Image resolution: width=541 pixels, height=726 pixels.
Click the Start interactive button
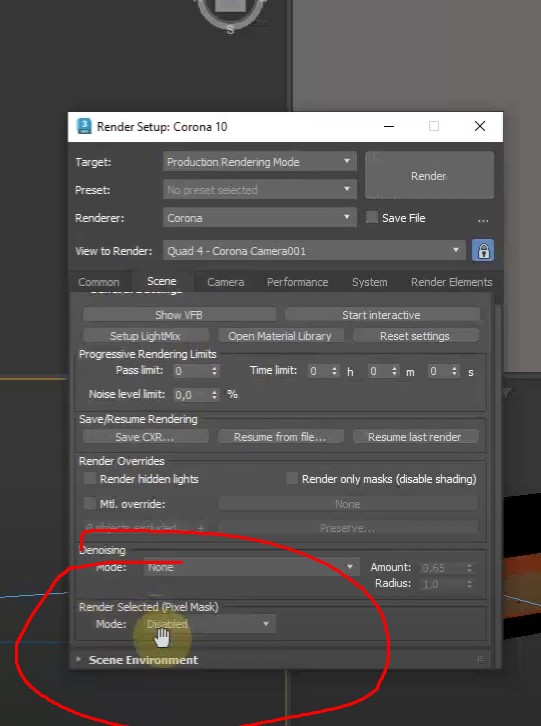(382, 315)
